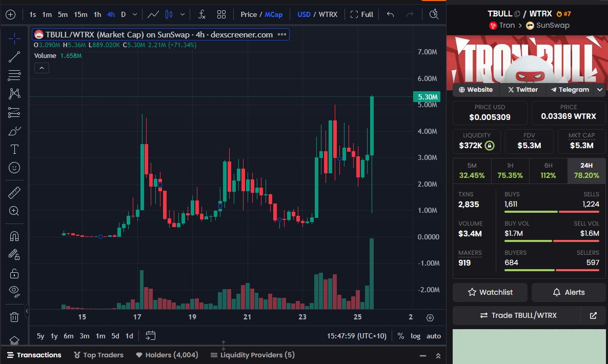Screen dimensions: 608x364
Task: Select the 6H change stats tab
Action: [549, 171]
